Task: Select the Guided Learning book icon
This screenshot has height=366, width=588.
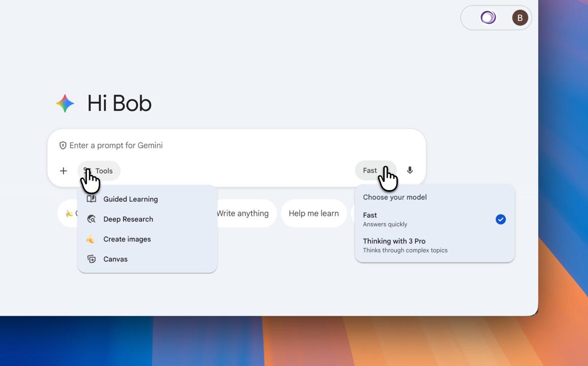Action: tap(91, 199)
